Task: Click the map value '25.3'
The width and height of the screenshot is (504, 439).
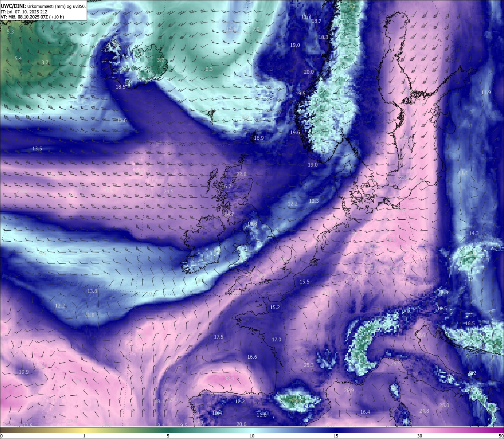Action: pos(309,365)
